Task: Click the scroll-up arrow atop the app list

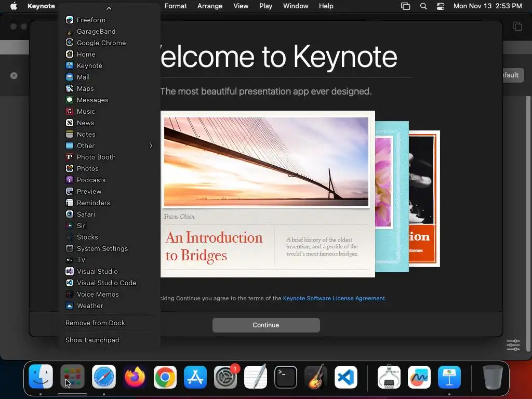Action: (109, 8)
